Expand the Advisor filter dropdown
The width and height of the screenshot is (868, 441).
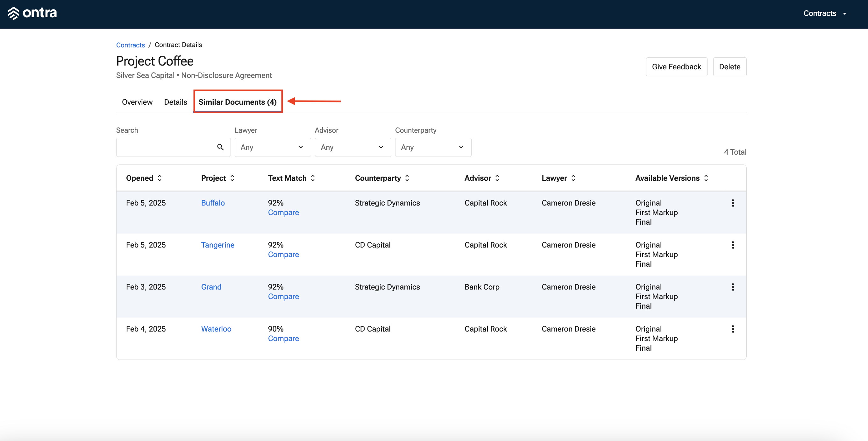(x=353, y=147)
